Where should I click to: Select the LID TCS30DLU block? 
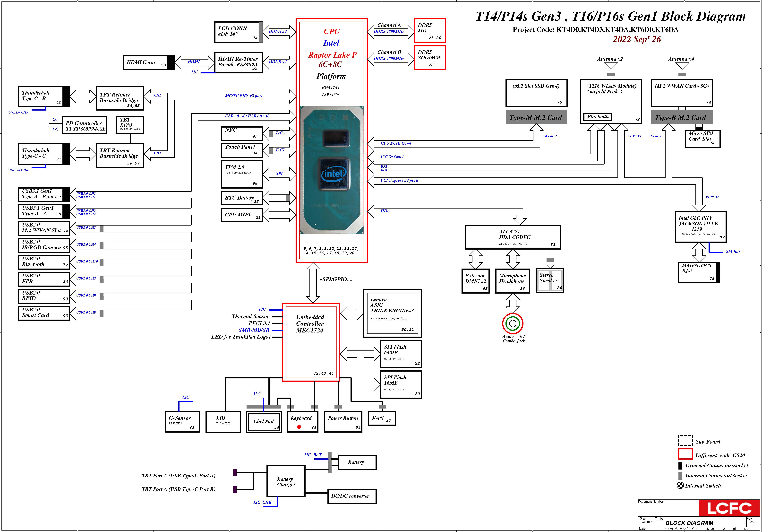pyautogui.click(x=223, y=422)
